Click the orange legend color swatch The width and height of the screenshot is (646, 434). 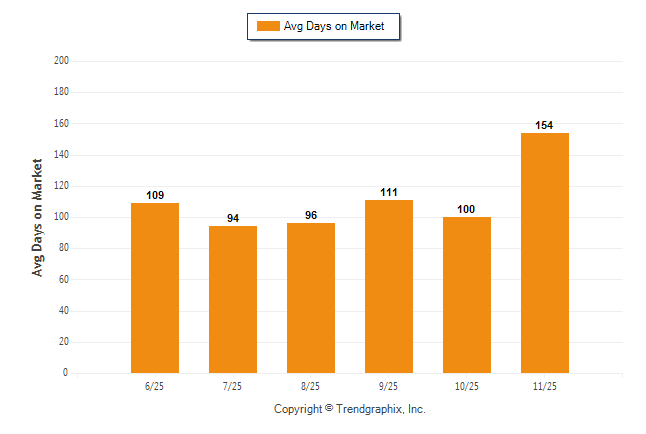click(268, 26)
